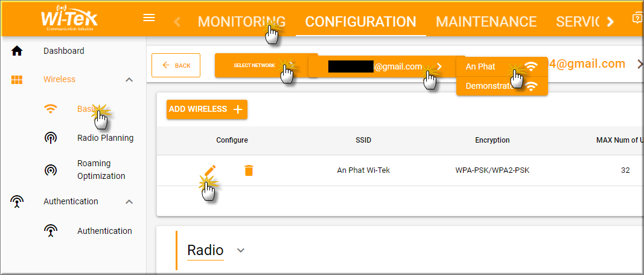Viewport: 644px width, 275px height.
Task: Switch to the MONITORING tab
Action: click(241, 22)
